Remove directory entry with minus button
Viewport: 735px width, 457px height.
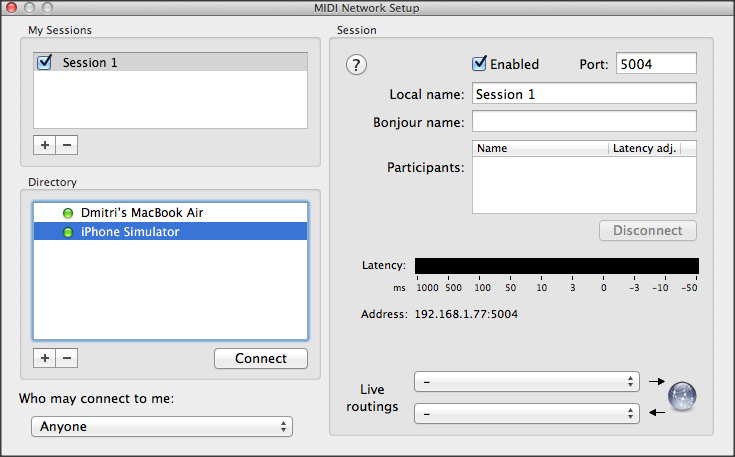67,358
